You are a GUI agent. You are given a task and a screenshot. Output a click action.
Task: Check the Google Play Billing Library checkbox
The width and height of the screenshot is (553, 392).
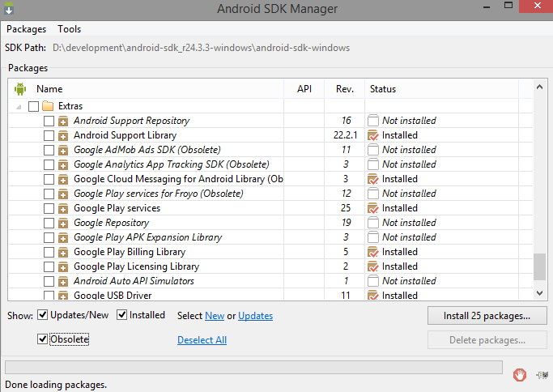pos(49,252)
